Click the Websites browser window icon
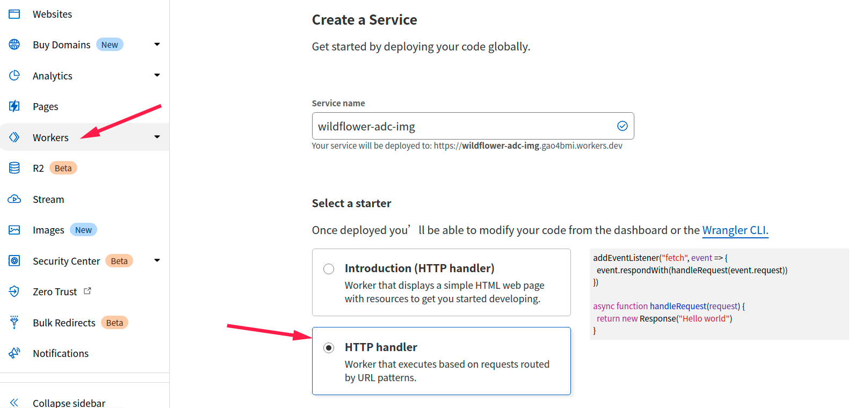This screenshot has width=868, height=408. pyautogui.click(x=15, y=14)
